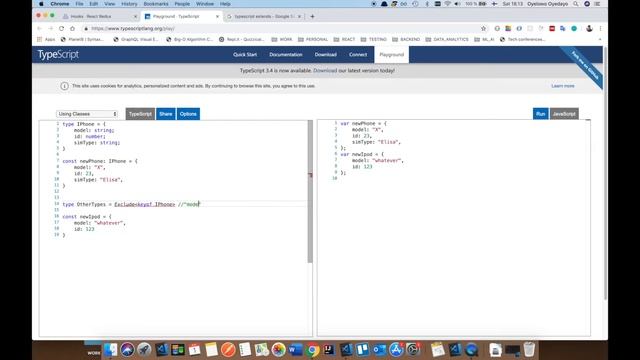The width and height of the screenshot is (640, 360).
Task: Click 'const newIpod = {' code line
Action: [87, 217]
